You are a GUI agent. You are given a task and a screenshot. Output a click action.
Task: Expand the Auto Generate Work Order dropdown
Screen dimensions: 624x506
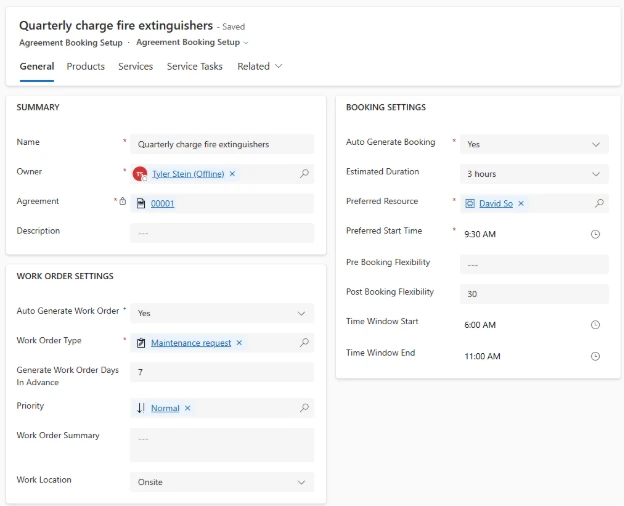302,313
